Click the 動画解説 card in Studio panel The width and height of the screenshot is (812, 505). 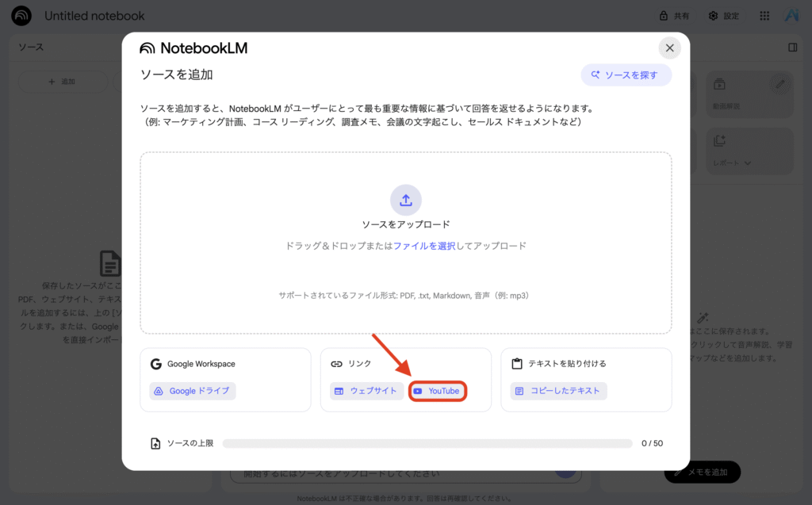tap(749, 94)
